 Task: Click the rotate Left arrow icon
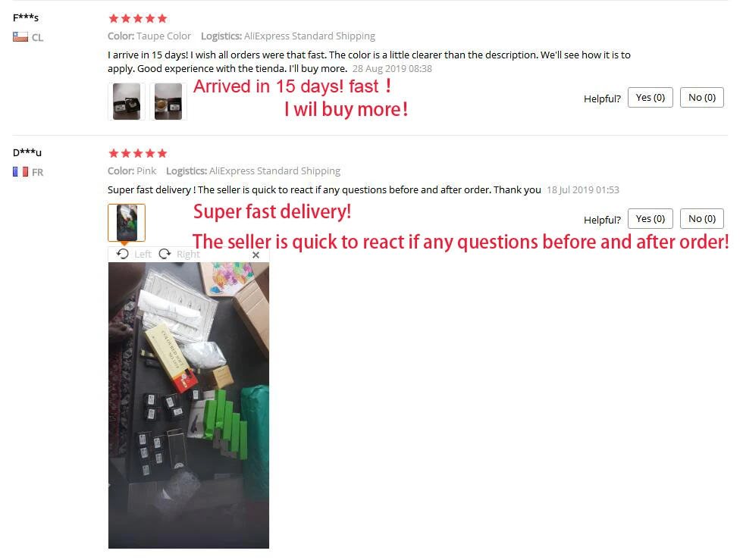point(123,254)
